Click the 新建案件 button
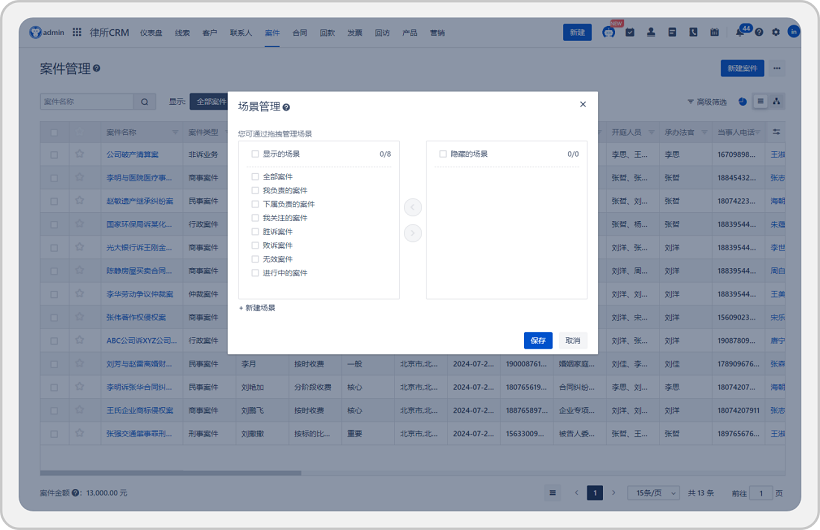The height and width of the screenshot is (530, 820). tap(742, 68)
